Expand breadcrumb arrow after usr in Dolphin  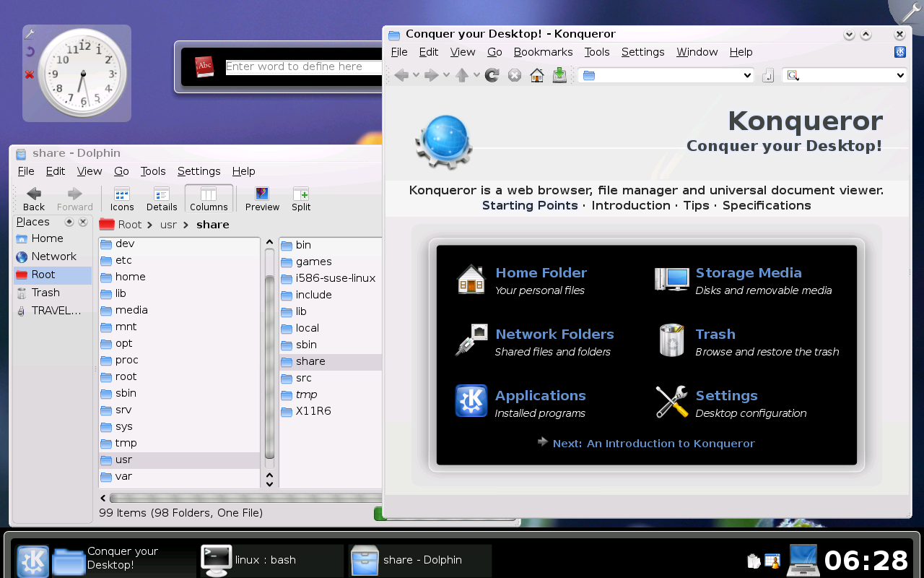[x=186, y=225]
